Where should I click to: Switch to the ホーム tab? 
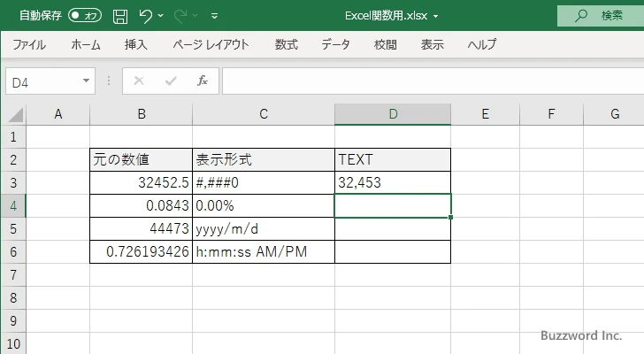[x=86, y=44]
